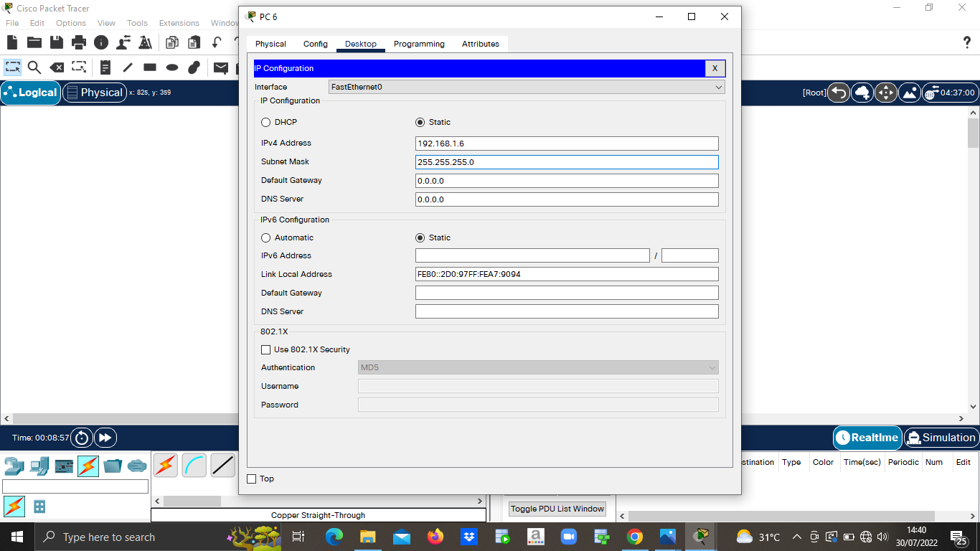Click the New file icon in main toolbar
The image size is (980, 551).
pyautogui.click(x=12, y=42)
